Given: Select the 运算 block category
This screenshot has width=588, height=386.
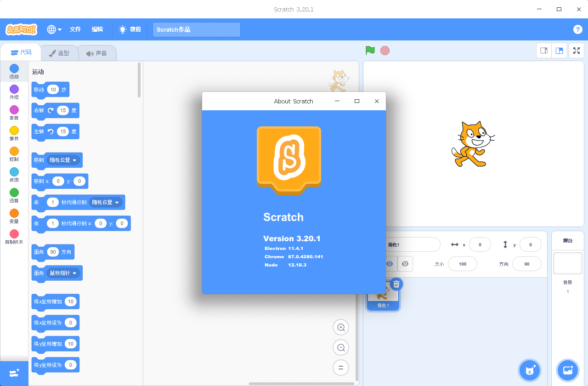Looking at the screenshot, I should click(14, 195).
